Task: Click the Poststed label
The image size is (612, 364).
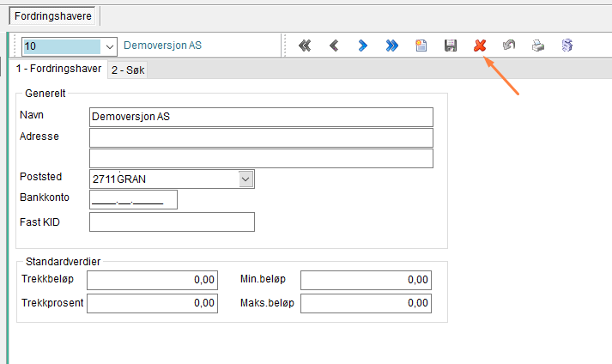Action: click(40, 177)
